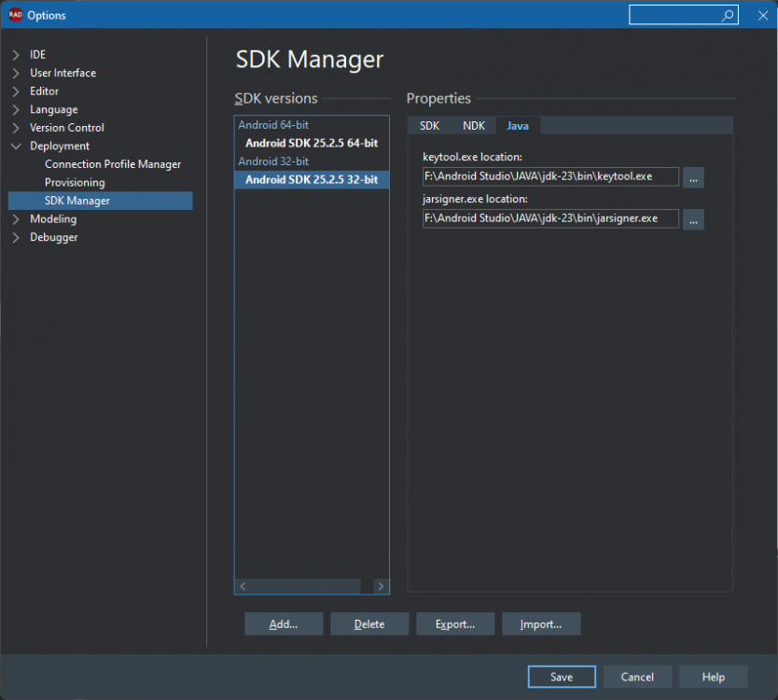The image size is (778, 700).
Task: Expand the IDE tree node
Action: [x=16, y=55]
